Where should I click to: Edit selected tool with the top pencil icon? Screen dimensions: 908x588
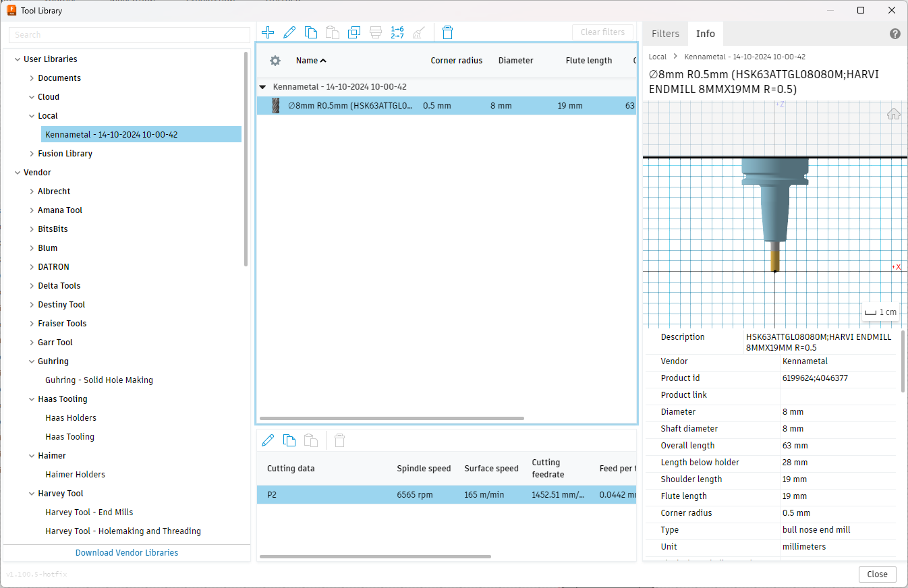[289, 32]
